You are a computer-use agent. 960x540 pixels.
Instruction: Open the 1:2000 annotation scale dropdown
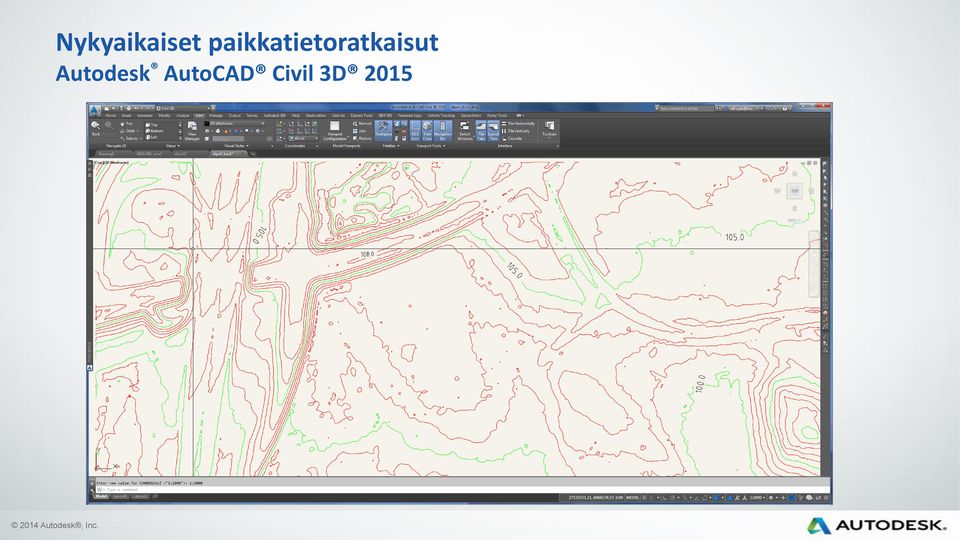click(x=757, y=498)
